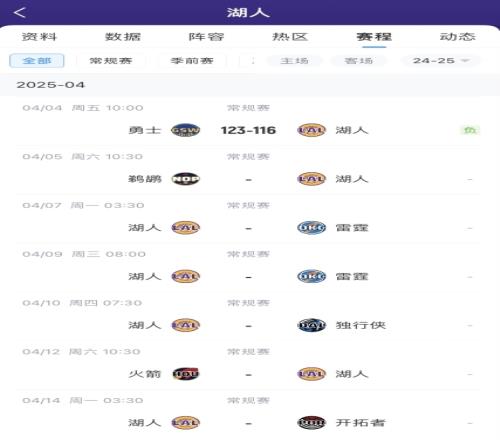Tap the Warriors team logo

pyautogui.click(x=185, y=130)
